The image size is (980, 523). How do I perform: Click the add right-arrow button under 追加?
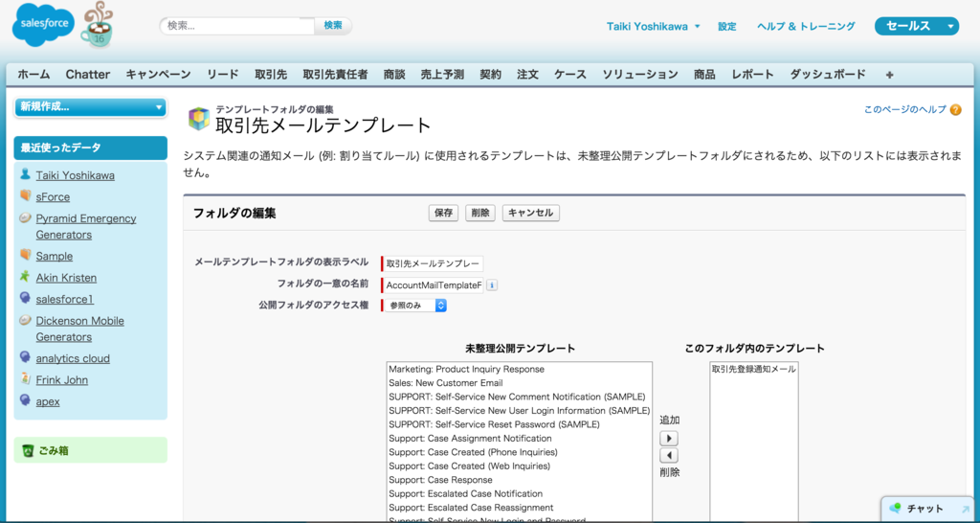[x=669, y=438]
